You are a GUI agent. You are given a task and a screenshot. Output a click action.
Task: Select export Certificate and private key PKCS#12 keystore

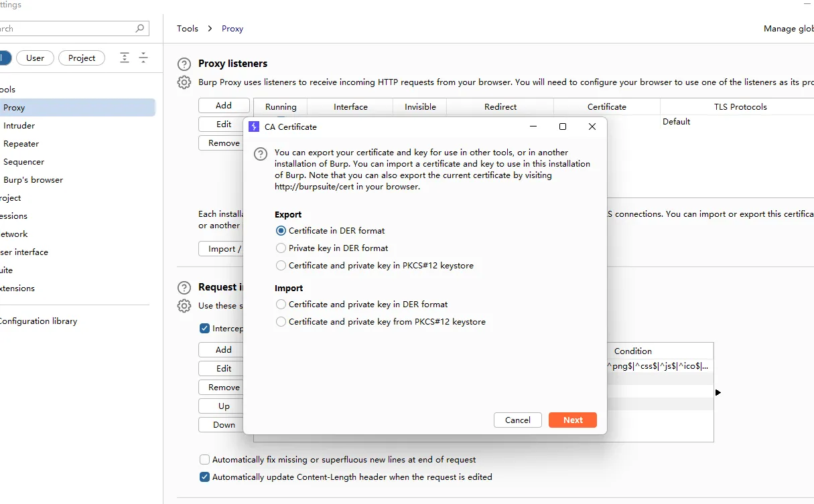pos(281,265)
